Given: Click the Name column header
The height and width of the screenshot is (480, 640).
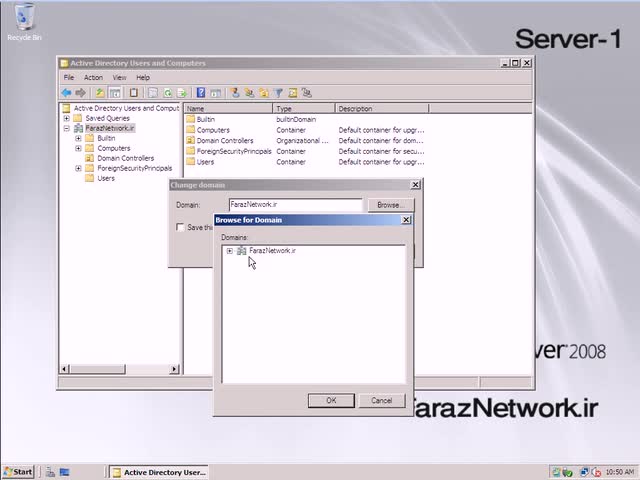Looking at the screenshot, I should pos(229,109).
